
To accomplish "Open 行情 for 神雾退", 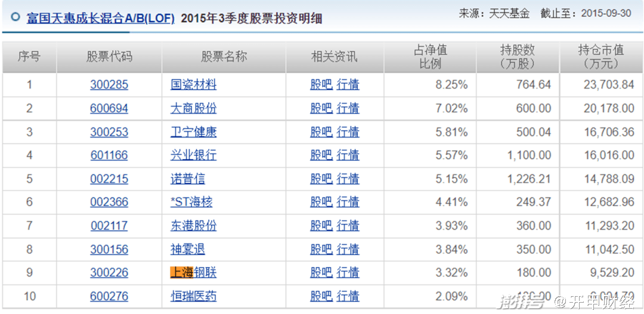I will coord(348,250).
